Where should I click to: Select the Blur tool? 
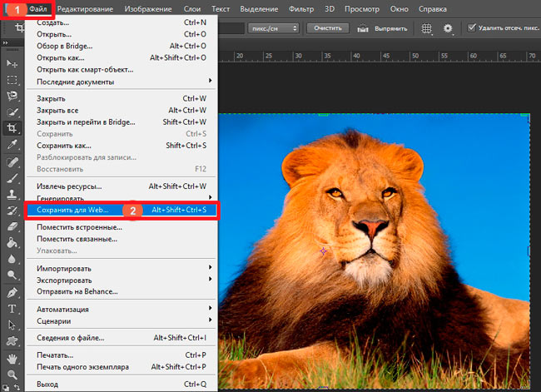12,259
